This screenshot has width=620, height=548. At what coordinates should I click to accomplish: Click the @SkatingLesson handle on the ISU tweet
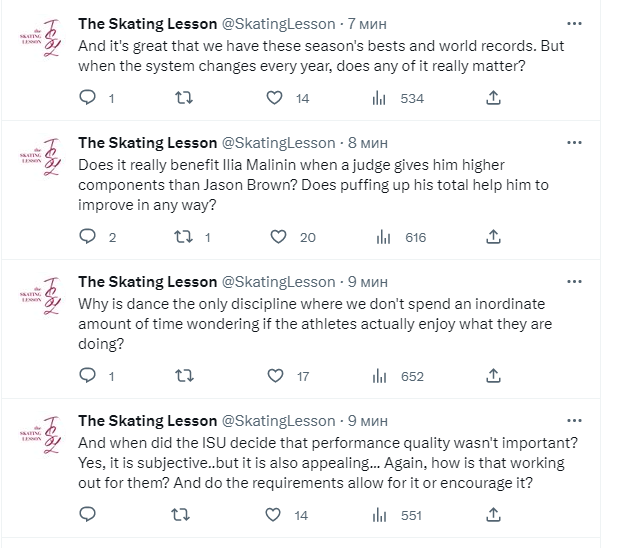coord(278,420)
